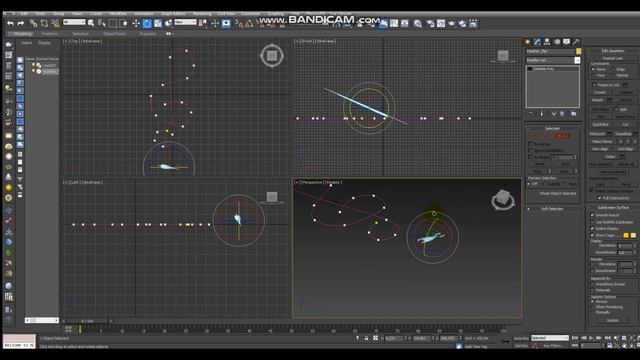Select Polygon sub-object level icon

560,136
